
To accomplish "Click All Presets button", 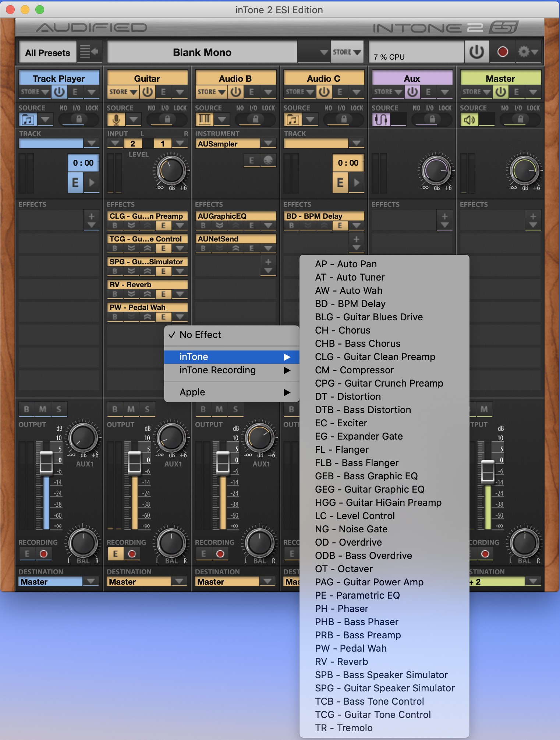I will [47, 52].
